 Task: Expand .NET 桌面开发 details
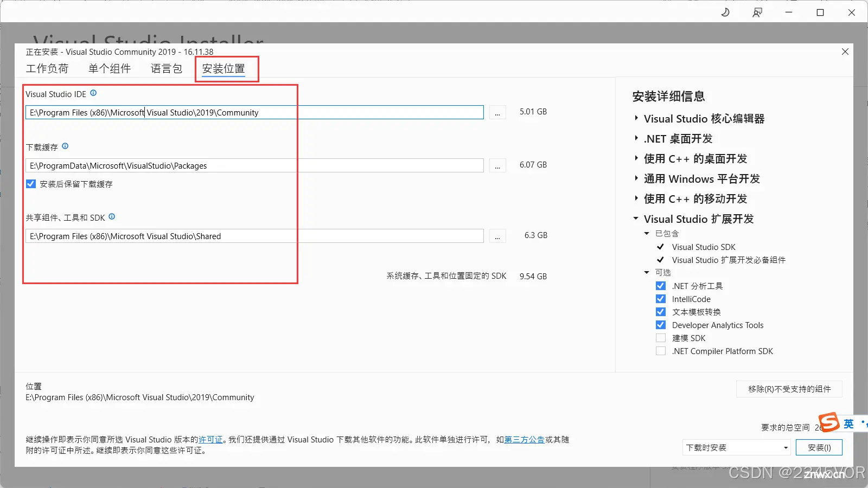tap(636, 138)
